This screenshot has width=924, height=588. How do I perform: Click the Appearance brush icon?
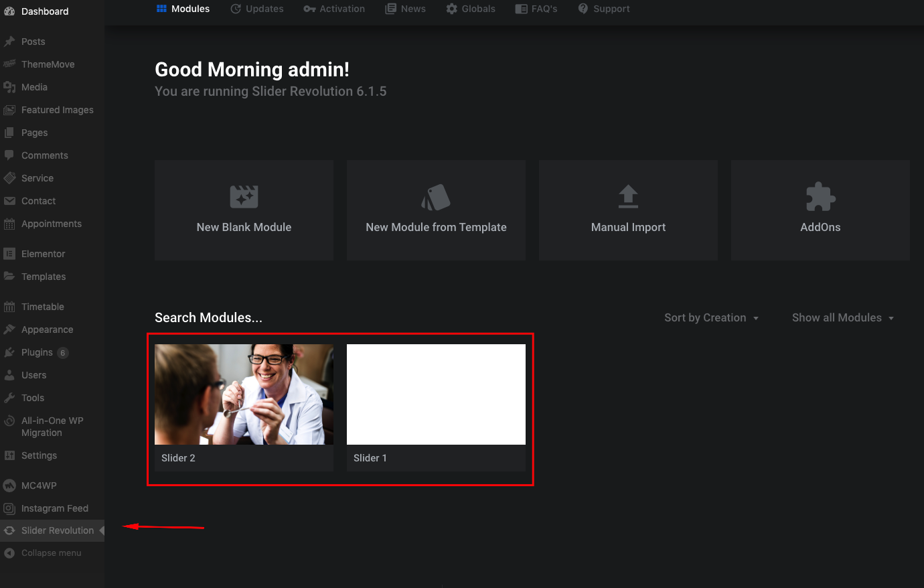pyautogui.click(x=9, y=329)
